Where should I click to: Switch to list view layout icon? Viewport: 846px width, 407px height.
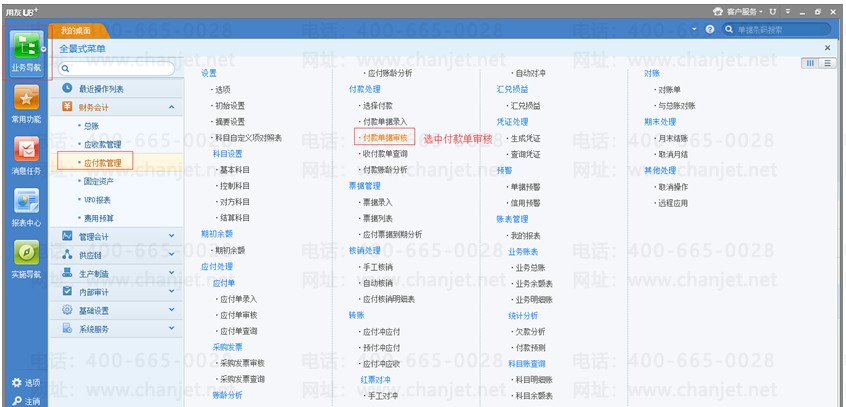(x=827, y=64)
